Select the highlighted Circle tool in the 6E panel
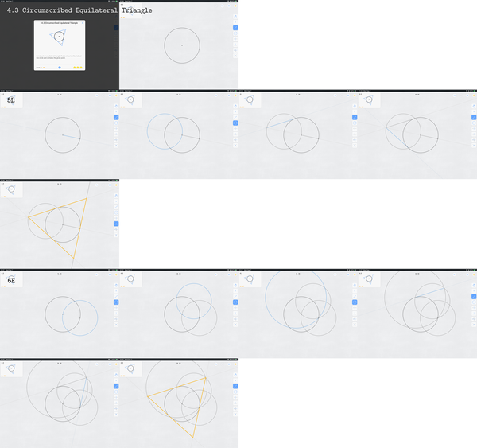This screenshot has height=448, width=477. click(116, 302)
